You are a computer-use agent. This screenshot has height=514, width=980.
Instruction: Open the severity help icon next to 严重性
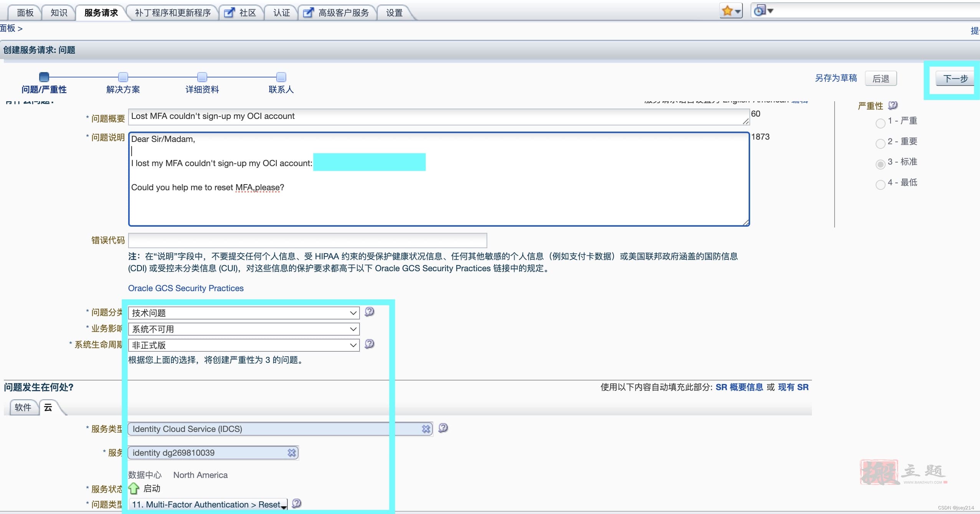[x=893, y=105]
